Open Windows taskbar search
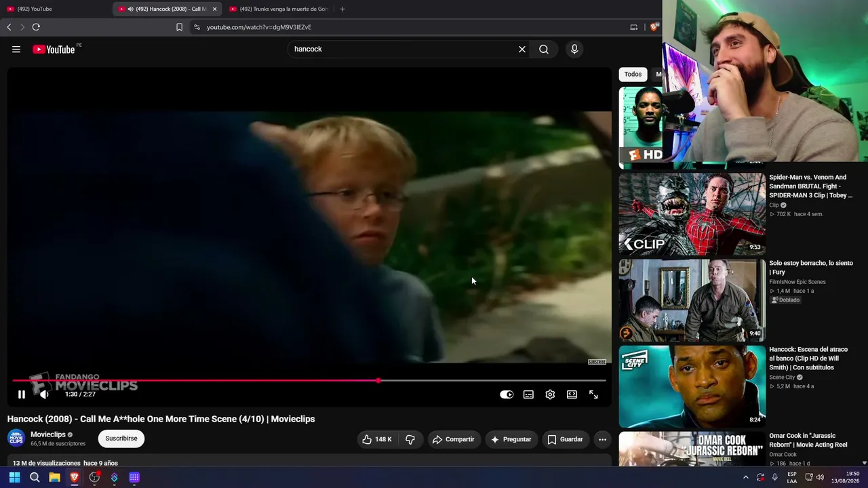The height and width of the screenshot is (488, 868). click(x=35, y=477)
